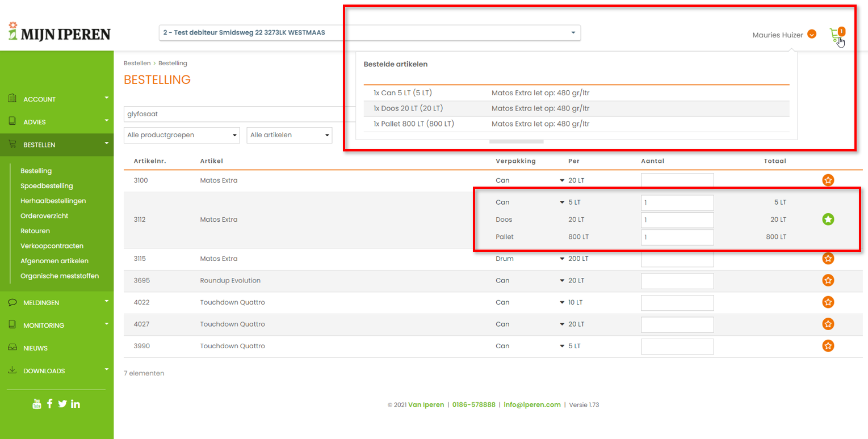
Task: Open the Nieuws sidebar item
Action: [x=35, y=348]
